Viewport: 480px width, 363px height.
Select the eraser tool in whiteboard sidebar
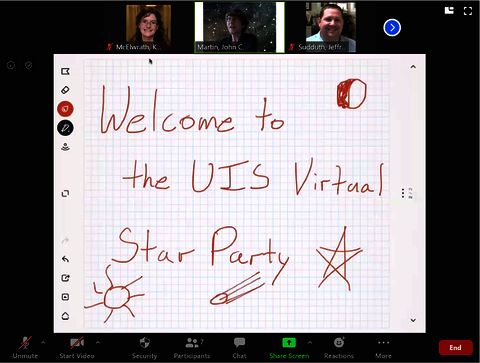[x=65, y=90]
